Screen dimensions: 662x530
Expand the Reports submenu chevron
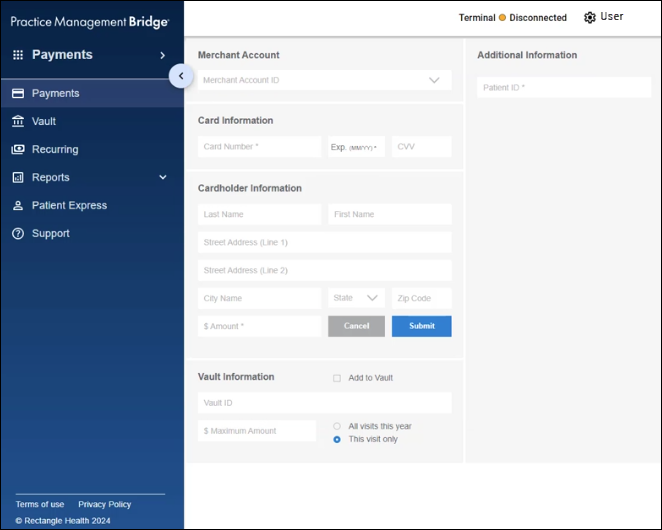(x=163, y=177)
